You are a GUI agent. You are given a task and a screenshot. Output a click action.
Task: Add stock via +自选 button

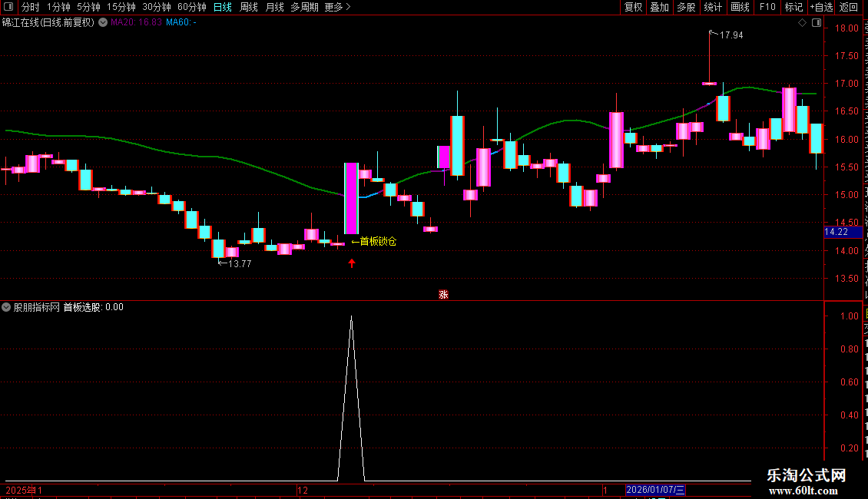[821, 7]
